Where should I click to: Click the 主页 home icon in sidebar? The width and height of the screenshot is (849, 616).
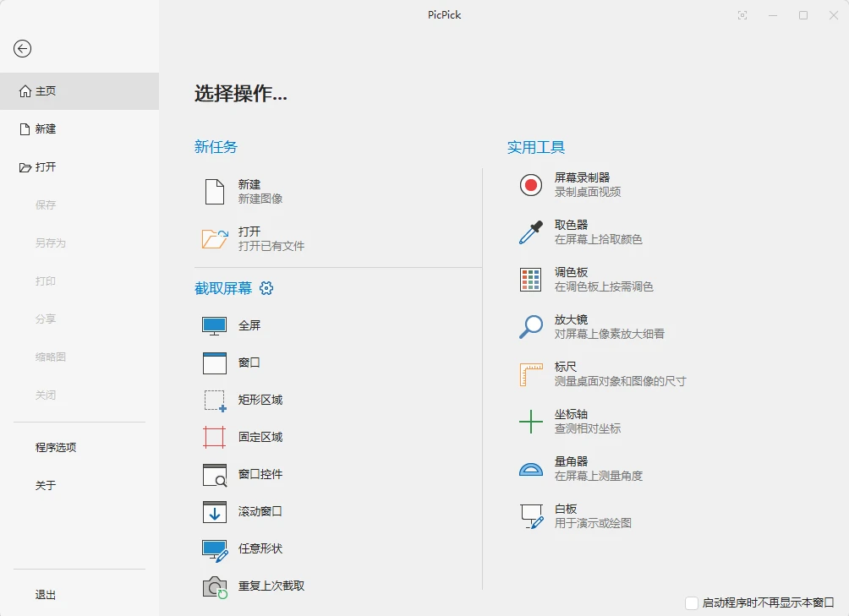(x=25, y=91)
